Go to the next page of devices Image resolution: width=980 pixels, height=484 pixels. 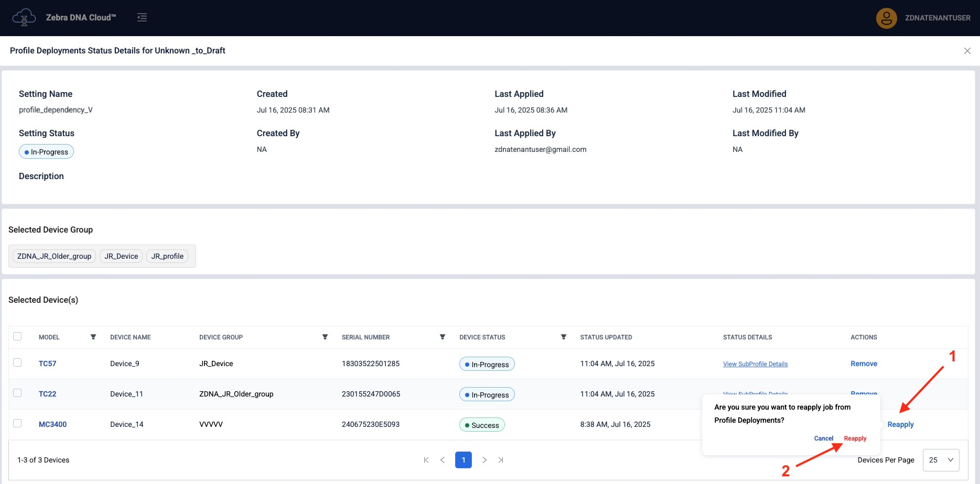(x=484, y=460)
